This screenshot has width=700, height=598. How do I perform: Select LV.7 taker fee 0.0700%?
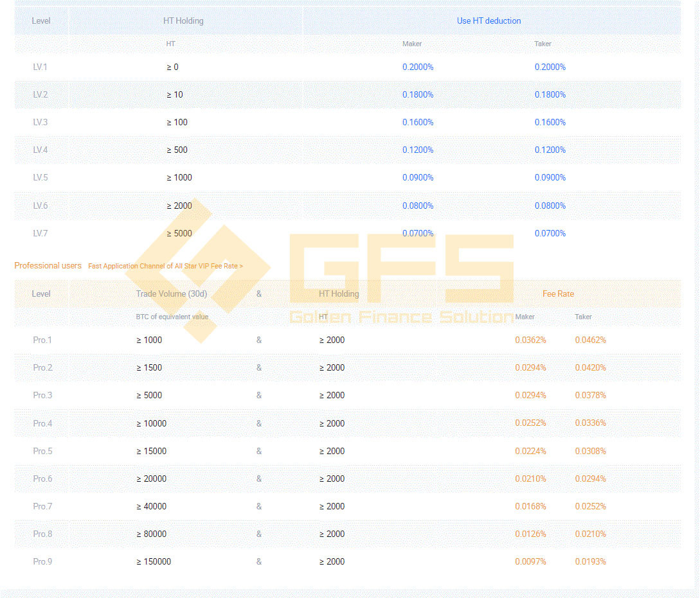(x=550, y=233)
